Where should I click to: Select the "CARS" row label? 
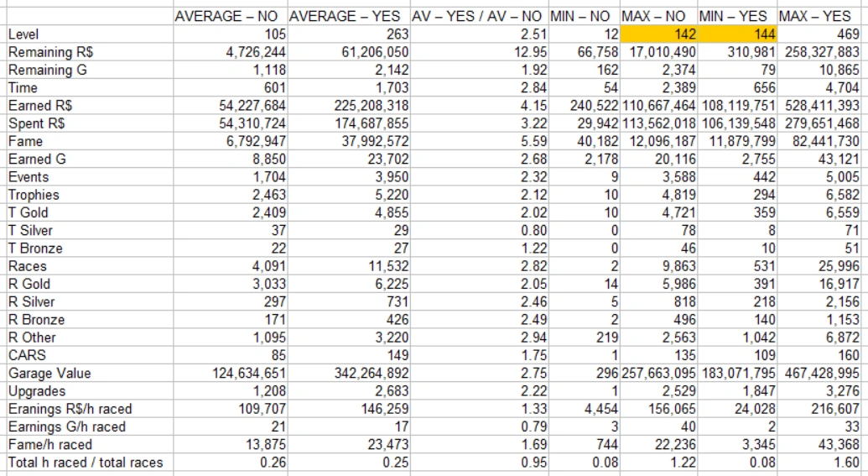27,356
